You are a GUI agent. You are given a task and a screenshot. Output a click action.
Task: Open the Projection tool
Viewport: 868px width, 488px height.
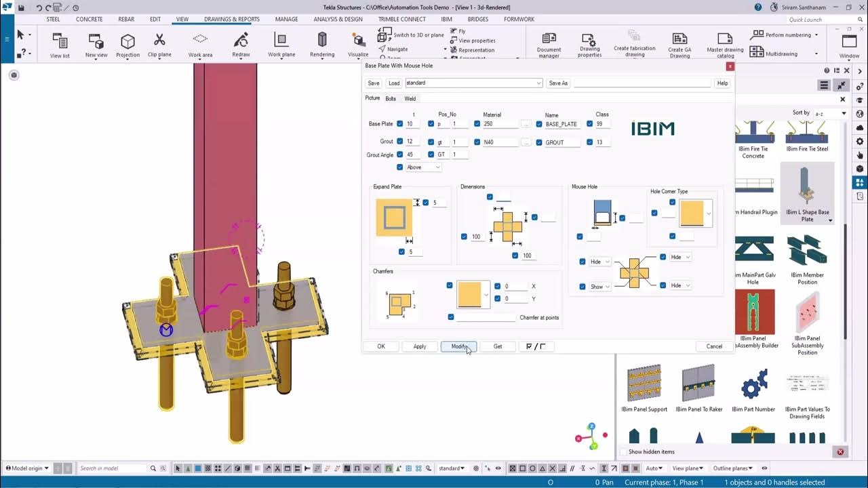click(x=127, y=45)
